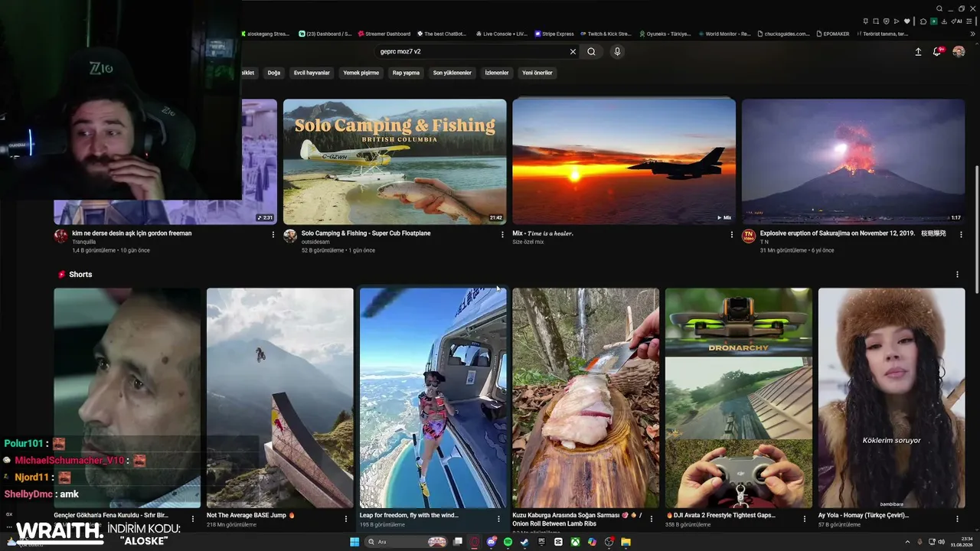Screen dimensions: 980x551
Task: Play the lamb ribs onion roll short
Action: 586,398
